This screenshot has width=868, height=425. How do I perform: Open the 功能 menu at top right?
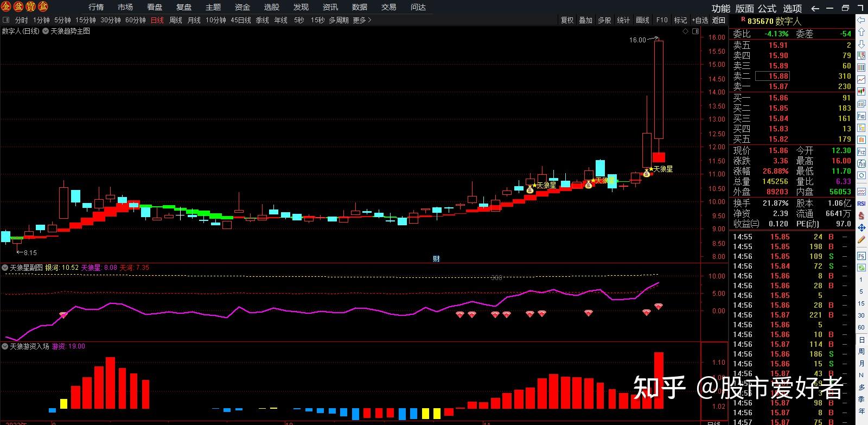[721, 9]
